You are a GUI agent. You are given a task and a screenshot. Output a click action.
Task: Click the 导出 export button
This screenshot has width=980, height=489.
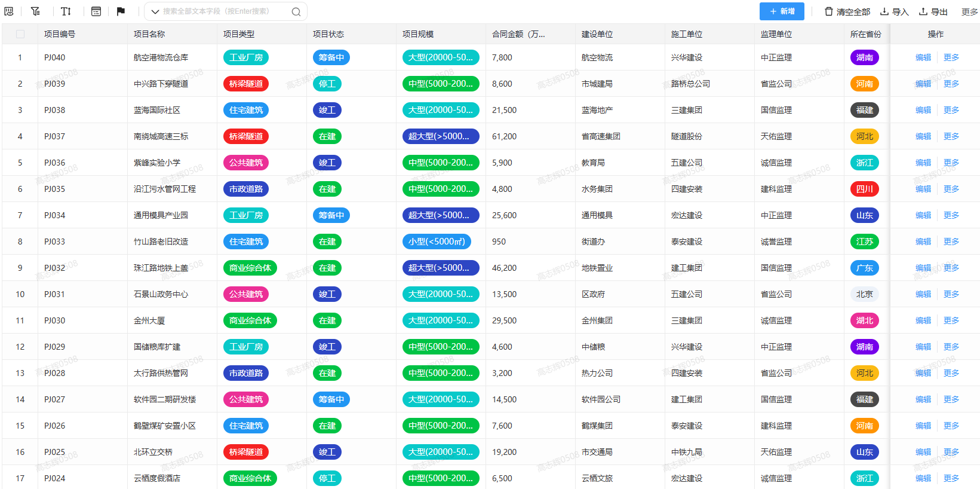coord(933,11)
